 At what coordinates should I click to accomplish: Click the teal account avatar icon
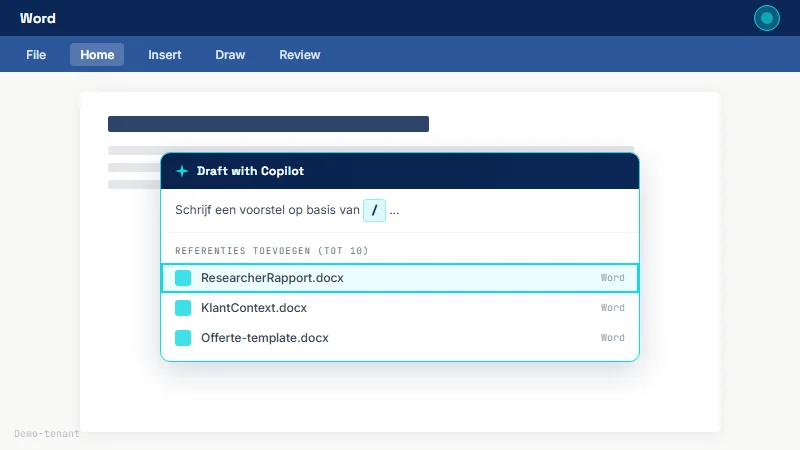click(766, 18)
